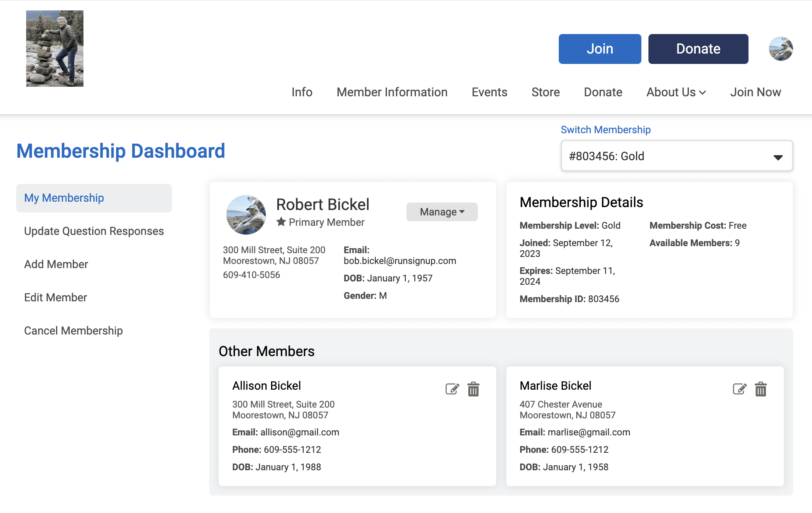The height and width of the screenshot is (513, 812).
Task: Click the blue Join button
Action: point(599,49)
